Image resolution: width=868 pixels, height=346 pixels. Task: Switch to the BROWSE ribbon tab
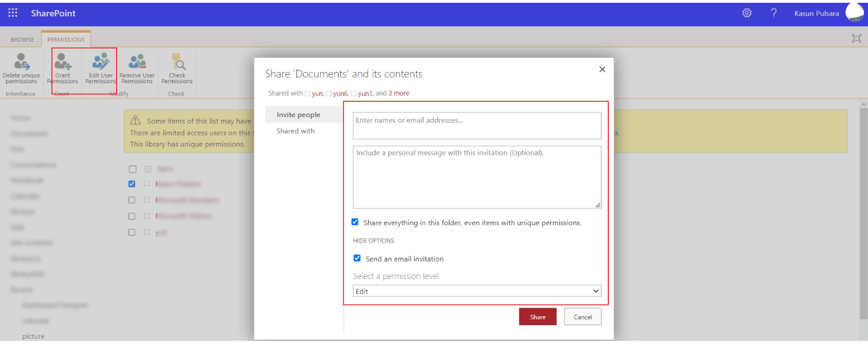pos(23,40)
